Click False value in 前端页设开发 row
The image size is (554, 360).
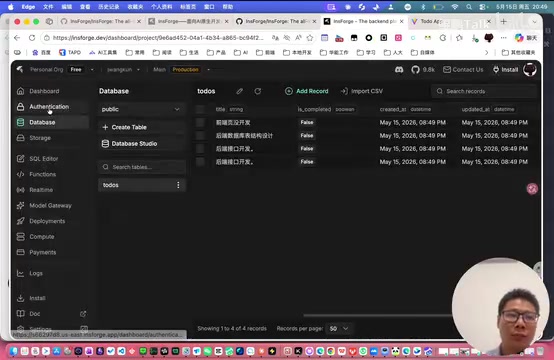pyautogui.click(x=307, y=123)
